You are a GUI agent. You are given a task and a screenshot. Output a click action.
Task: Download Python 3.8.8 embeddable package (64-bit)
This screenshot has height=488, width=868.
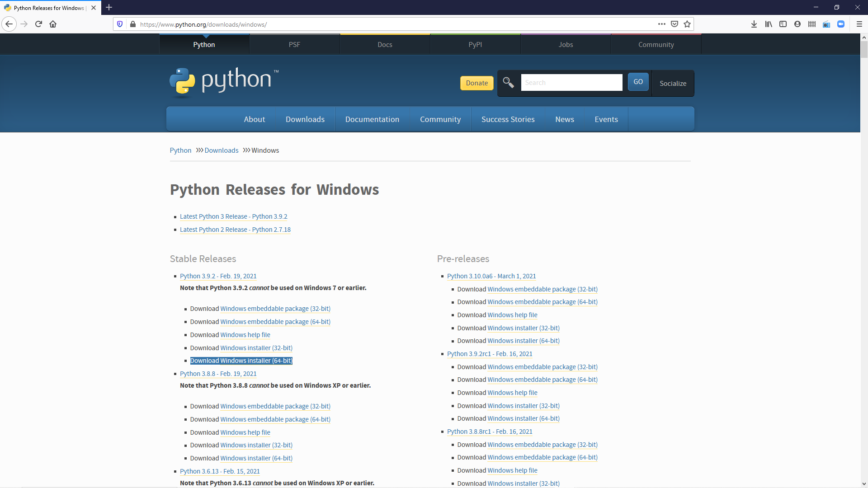click(x=275, y=419)
